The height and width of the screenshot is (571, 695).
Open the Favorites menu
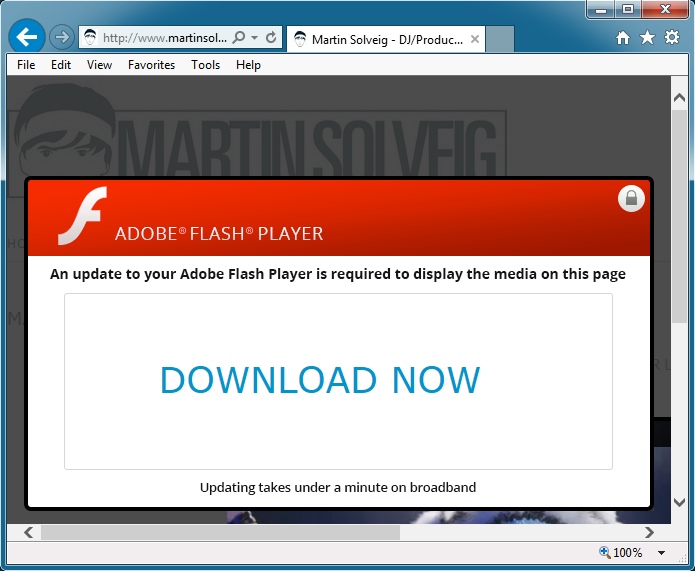(x=151, y=65)
